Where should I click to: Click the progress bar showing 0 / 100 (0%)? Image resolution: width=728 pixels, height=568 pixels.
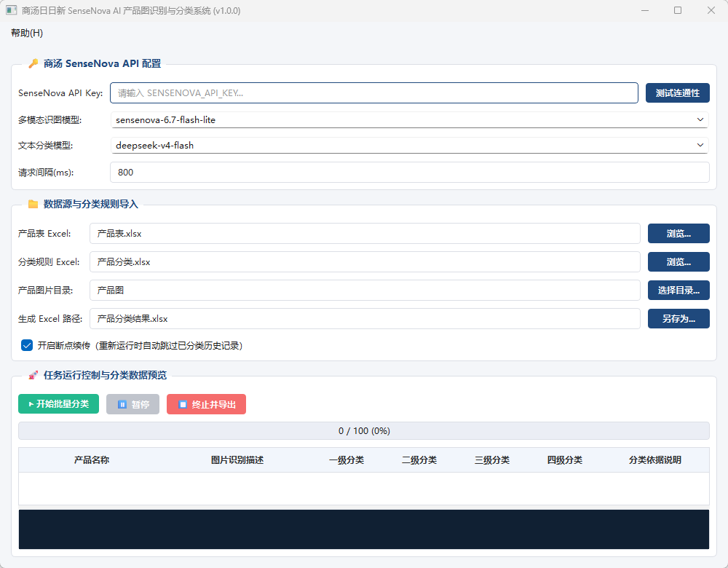click(x=364, y=430)
